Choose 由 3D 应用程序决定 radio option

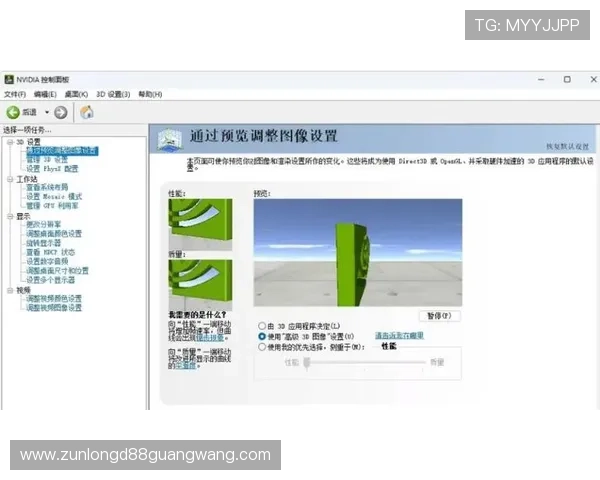click(x=262, y=326)
